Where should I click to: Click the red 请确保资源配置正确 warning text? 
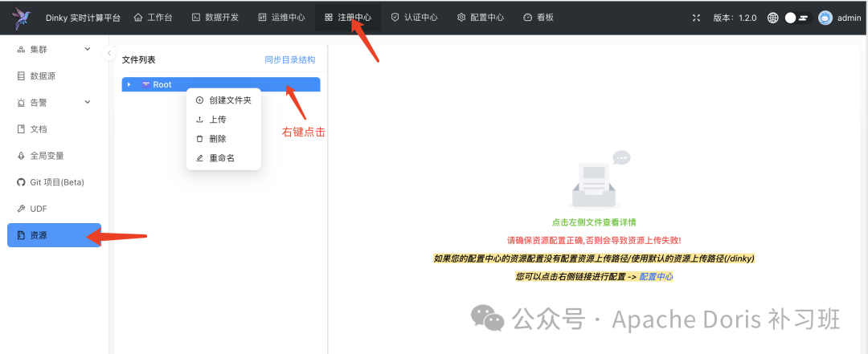(594, 241)
